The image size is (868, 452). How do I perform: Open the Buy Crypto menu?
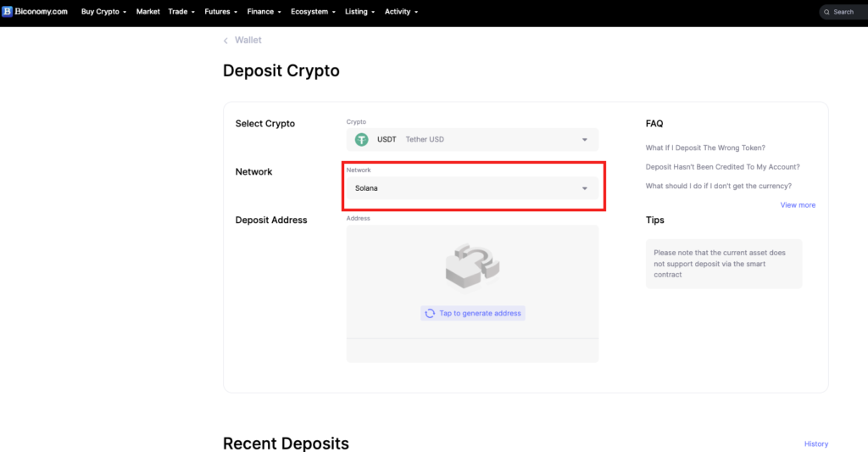(103, 12)
